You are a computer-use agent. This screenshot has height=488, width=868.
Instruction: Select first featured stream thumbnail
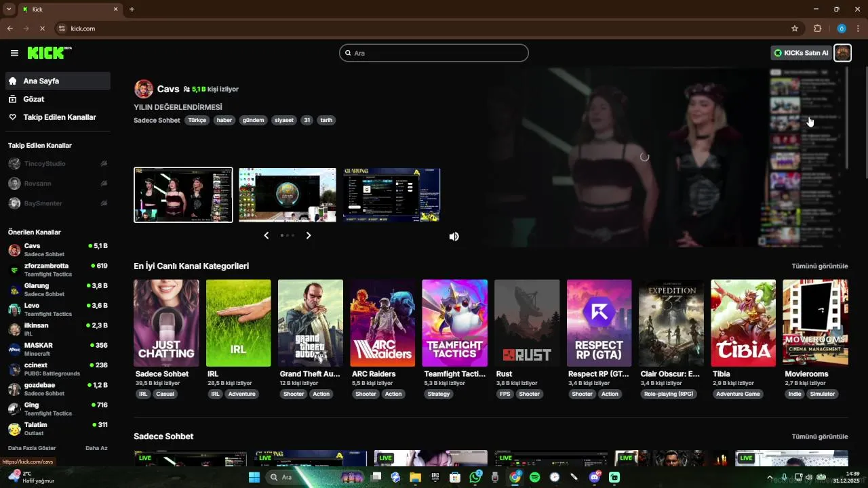183,195
